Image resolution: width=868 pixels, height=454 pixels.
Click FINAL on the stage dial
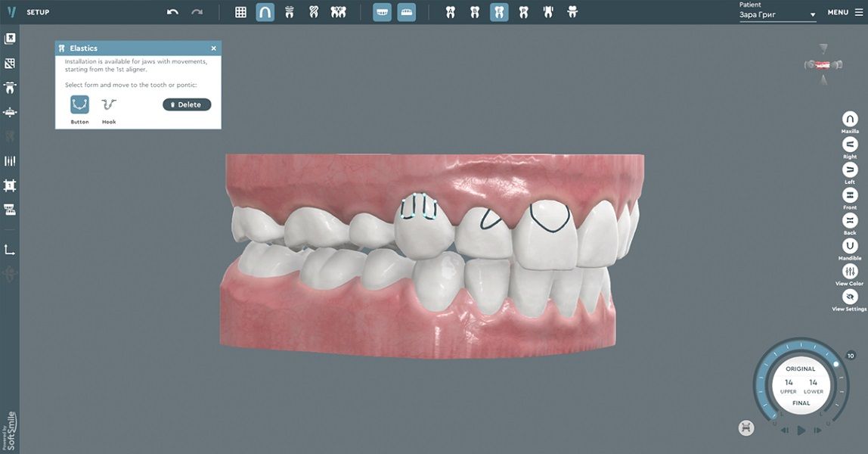pos(801,403)
